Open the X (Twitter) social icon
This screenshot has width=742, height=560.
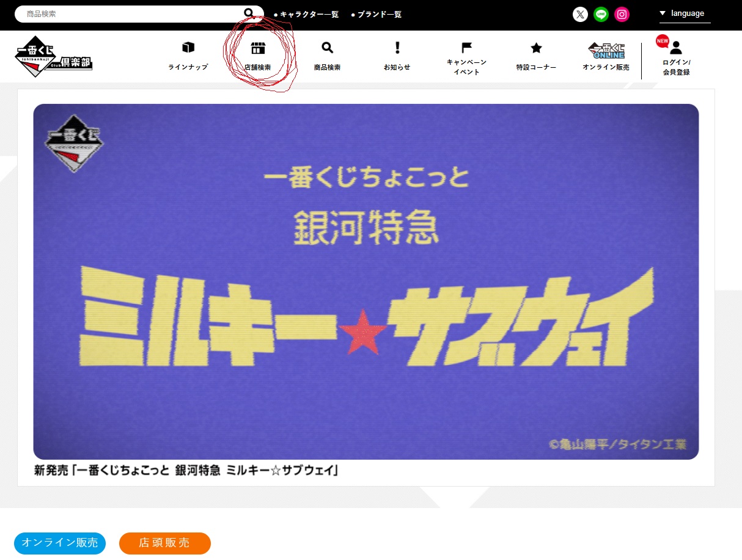coord(580,14)
